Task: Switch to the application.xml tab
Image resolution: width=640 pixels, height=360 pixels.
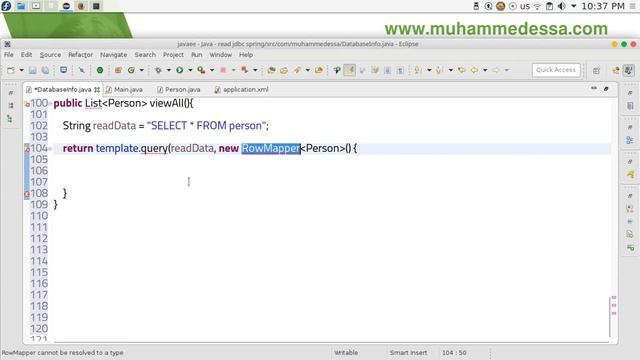Action: (x=242, y=89)
